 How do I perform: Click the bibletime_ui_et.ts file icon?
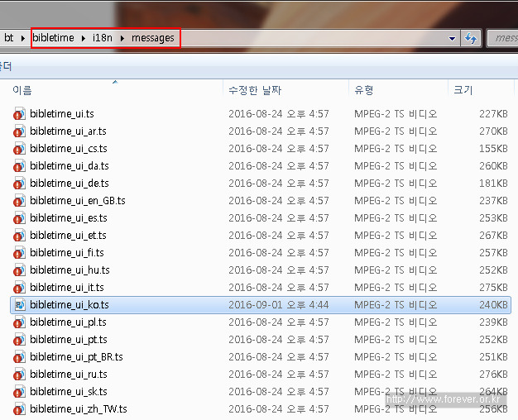coord(19,236)
